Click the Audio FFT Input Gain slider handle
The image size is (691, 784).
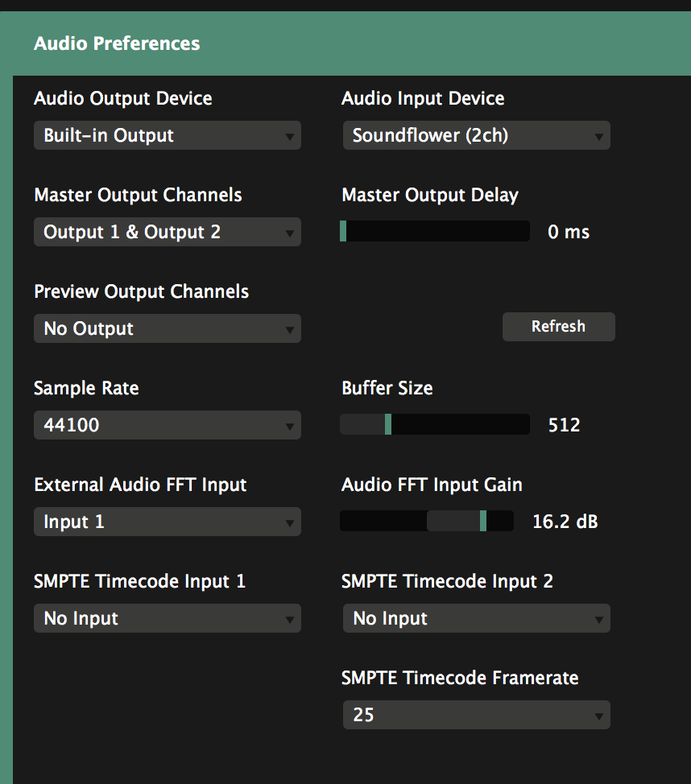[483, 521]
